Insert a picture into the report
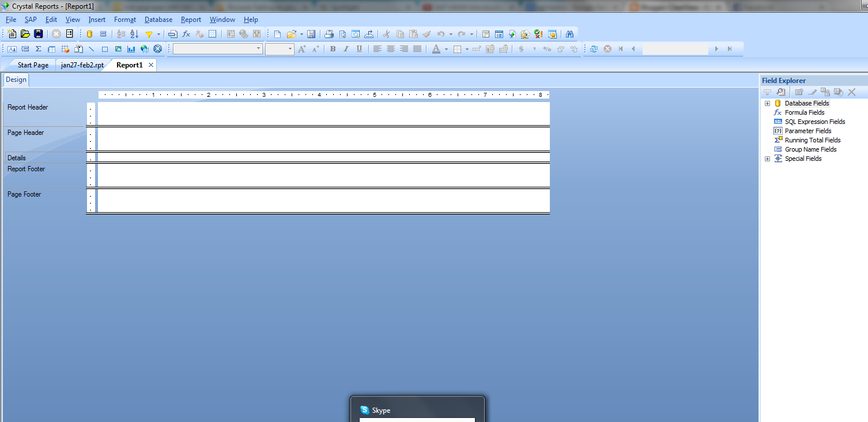Screen dimensions: 868x422 pyautogui.click(x=118, y=49)
